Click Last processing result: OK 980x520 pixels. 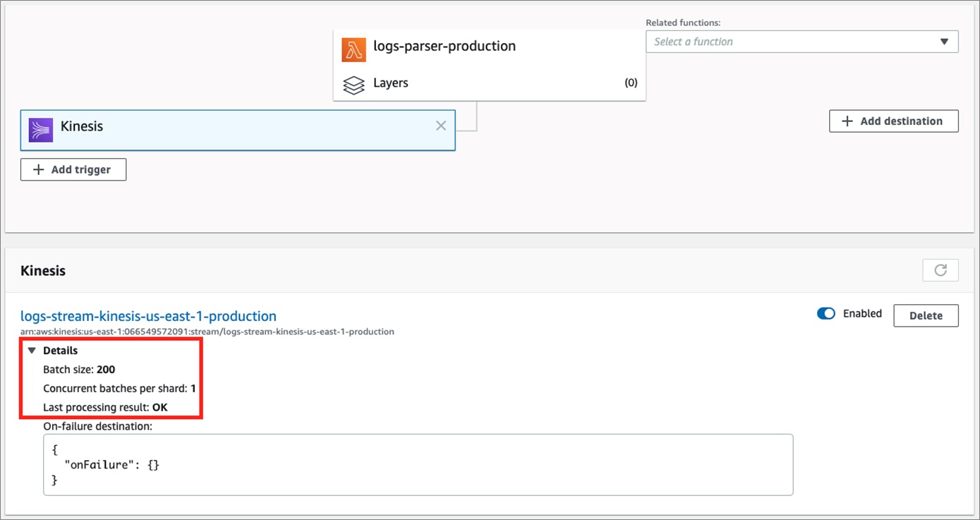pyautogui.click(x=105, y=407)
